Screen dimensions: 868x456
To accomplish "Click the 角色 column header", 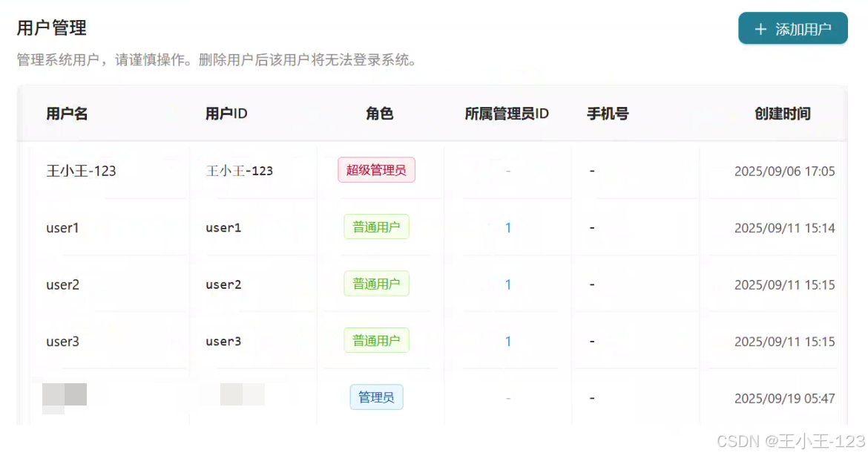I will 379,114.
